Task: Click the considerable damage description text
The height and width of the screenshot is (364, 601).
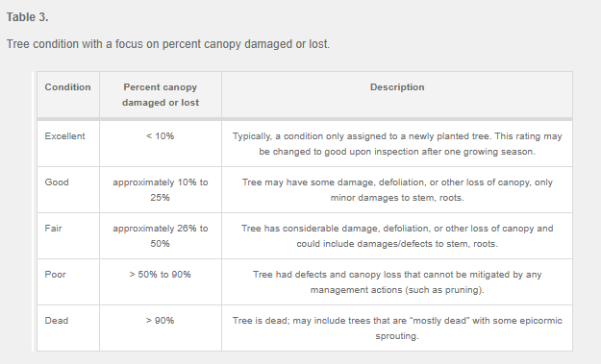Action: 397,236
